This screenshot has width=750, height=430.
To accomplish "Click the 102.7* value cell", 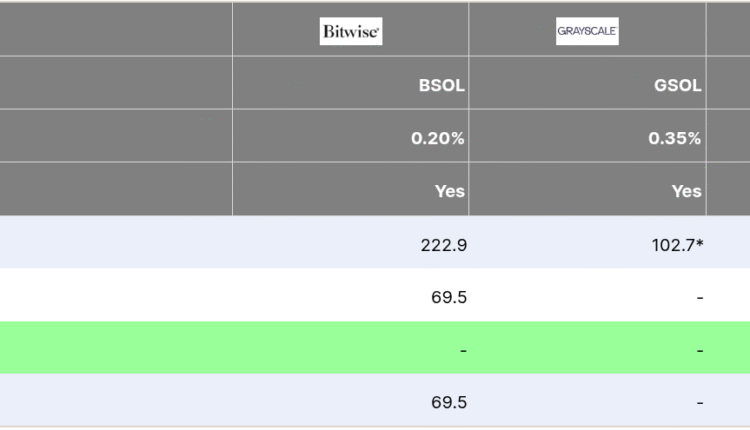I will click(677, 244).
